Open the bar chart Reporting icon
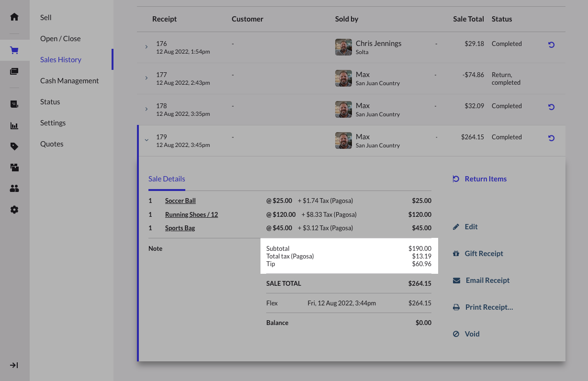 coord(14,126)
